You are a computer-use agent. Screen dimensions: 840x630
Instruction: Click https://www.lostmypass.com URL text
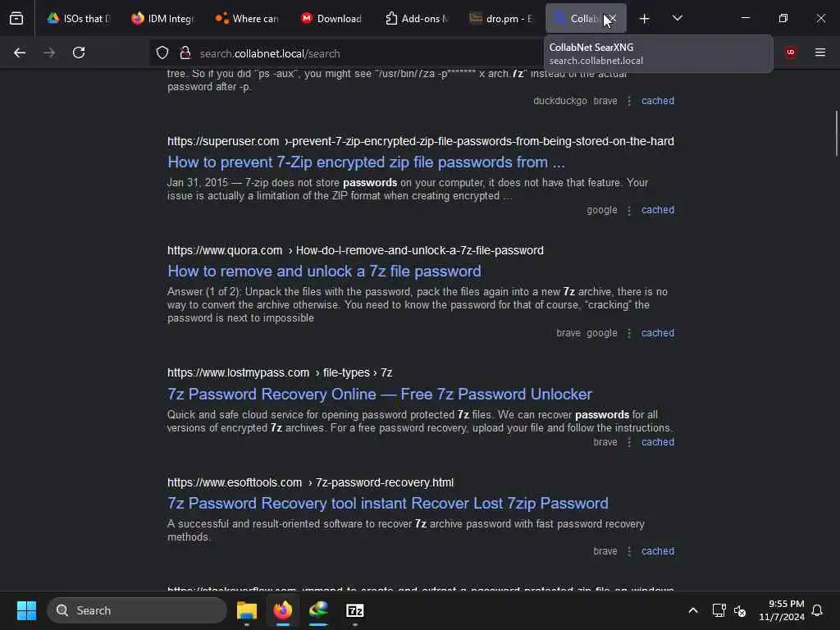tap(239, 373)
